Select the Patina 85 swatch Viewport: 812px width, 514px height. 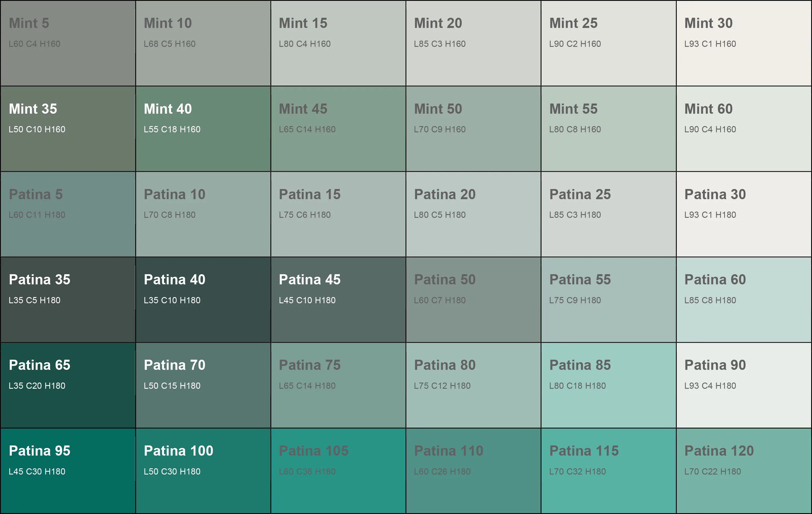(608, 385)
